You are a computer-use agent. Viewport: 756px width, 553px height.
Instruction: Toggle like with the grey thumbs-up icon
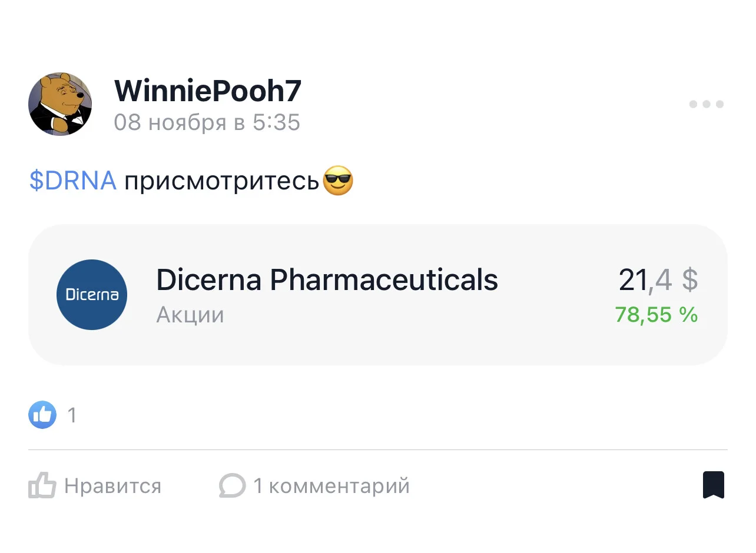[42, 485]
